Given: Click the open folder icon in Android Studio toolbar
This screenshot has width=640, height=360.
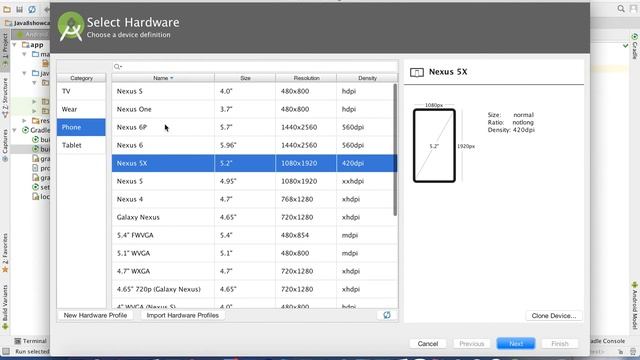Looking at the screenshot, I should point(7,9).
